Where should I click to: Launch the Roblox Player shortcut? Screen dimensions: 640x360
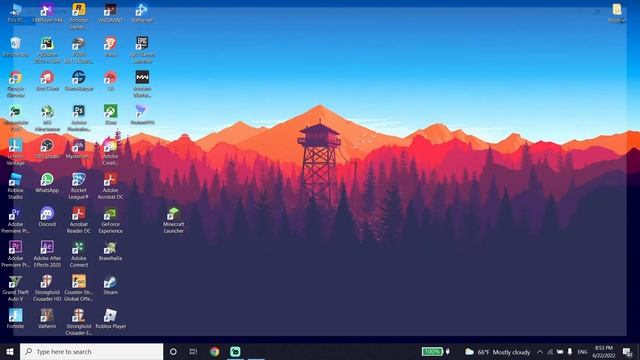[110, 318]
